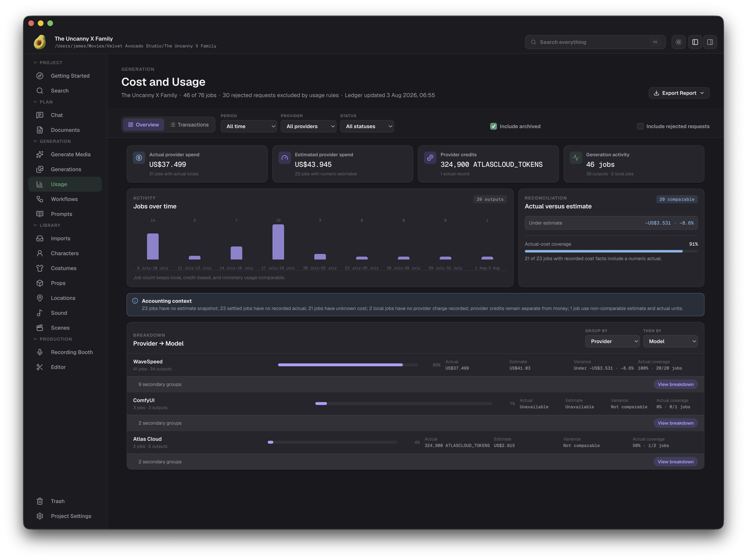Toggle light theme sun icon
747x560 pixels.
pyautogui.click(x=679, y=42)
